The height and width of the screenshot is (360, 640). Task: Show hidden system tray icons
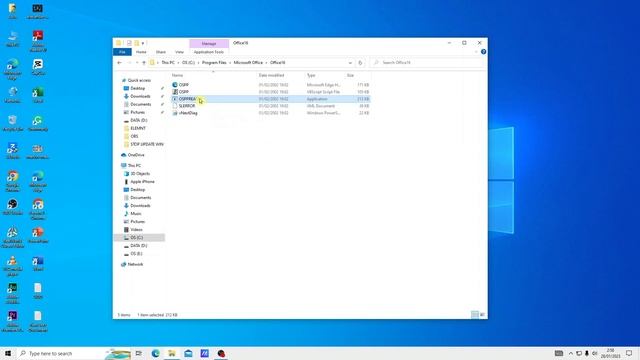pyautogui.click(x=571, y=353)
